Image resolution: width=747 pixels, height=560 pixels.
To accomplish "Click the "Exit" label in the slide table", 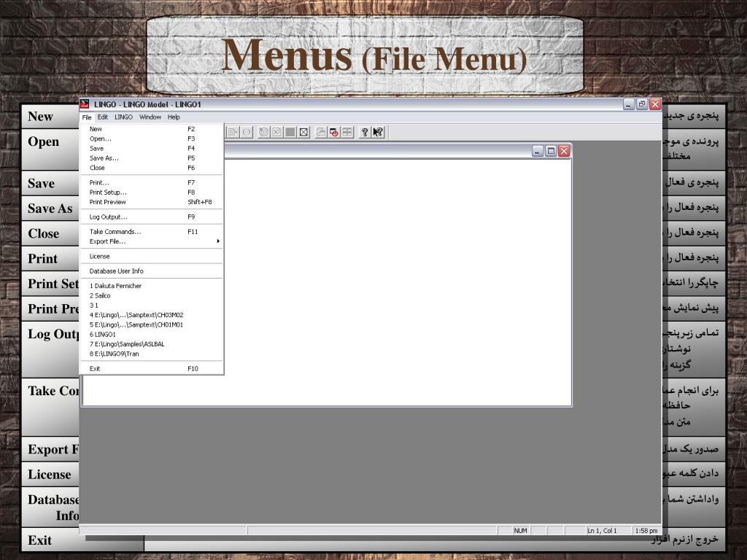I will [39, 540].
